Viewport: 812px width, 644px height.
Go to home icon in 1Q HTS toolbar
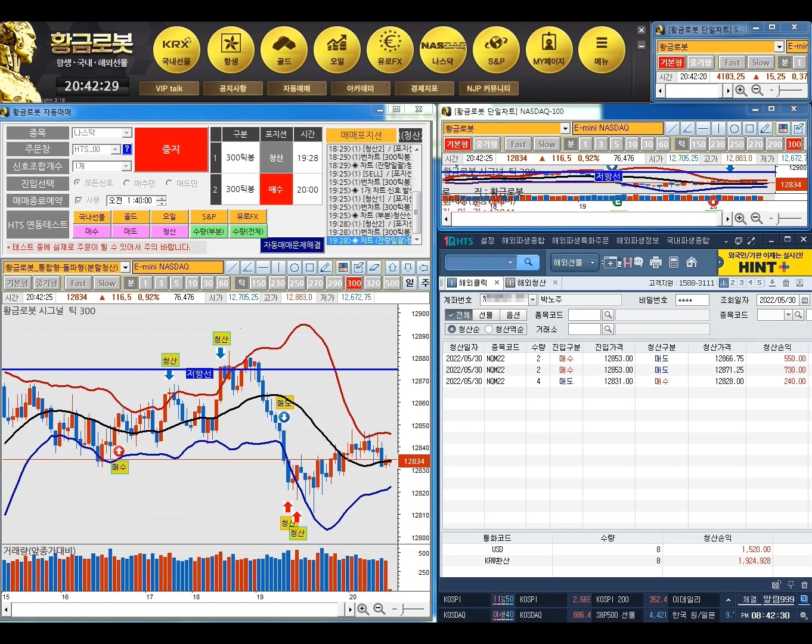[x=692, y=262]
